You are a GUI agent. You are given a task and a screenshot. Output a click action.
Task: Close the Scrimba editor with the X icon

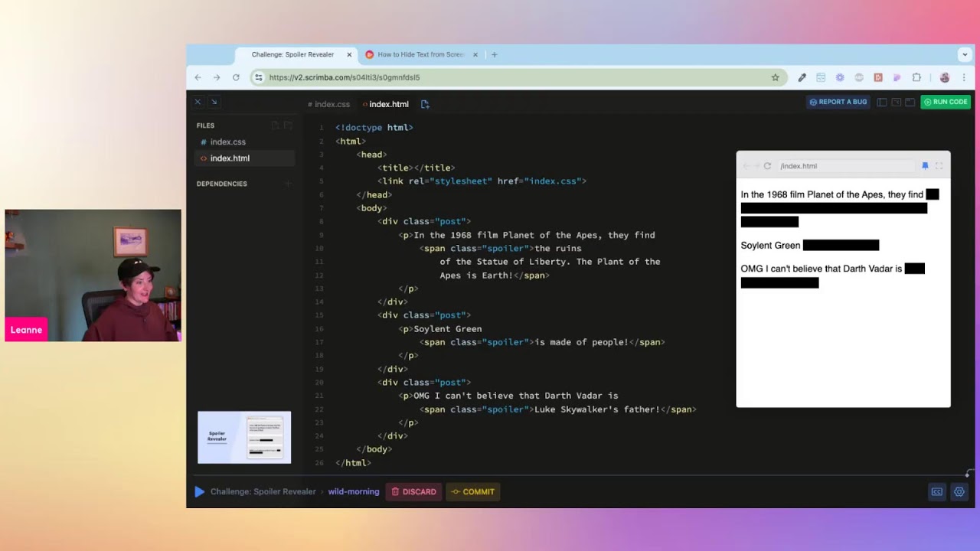[198, 102]
